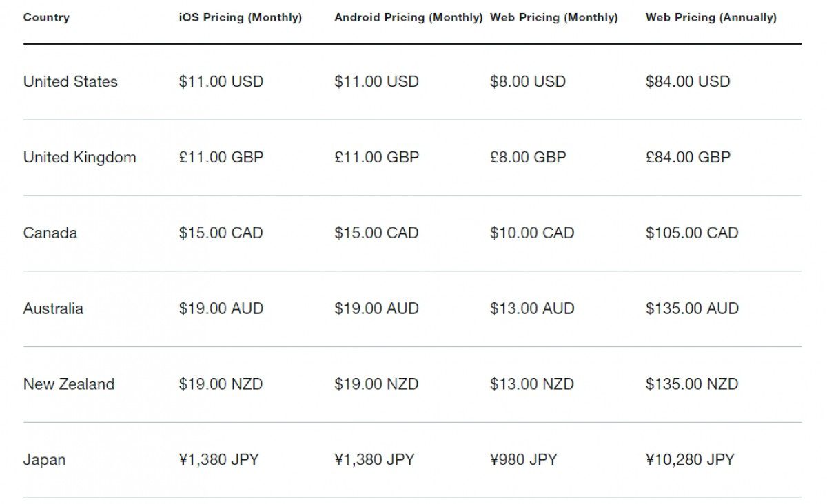Click the Android Pricing (Monthly) header
The image size is (827, 504).
[x=408, y=18]
